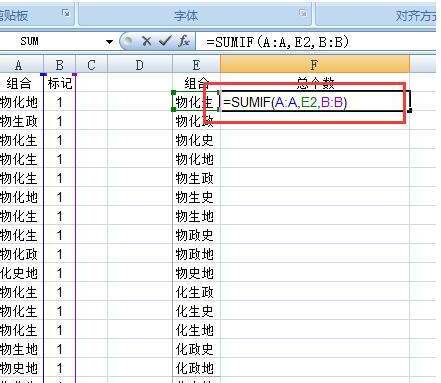Select cell 物政史 in column E
Screen dimensions: 441x383
click(196, 235)
